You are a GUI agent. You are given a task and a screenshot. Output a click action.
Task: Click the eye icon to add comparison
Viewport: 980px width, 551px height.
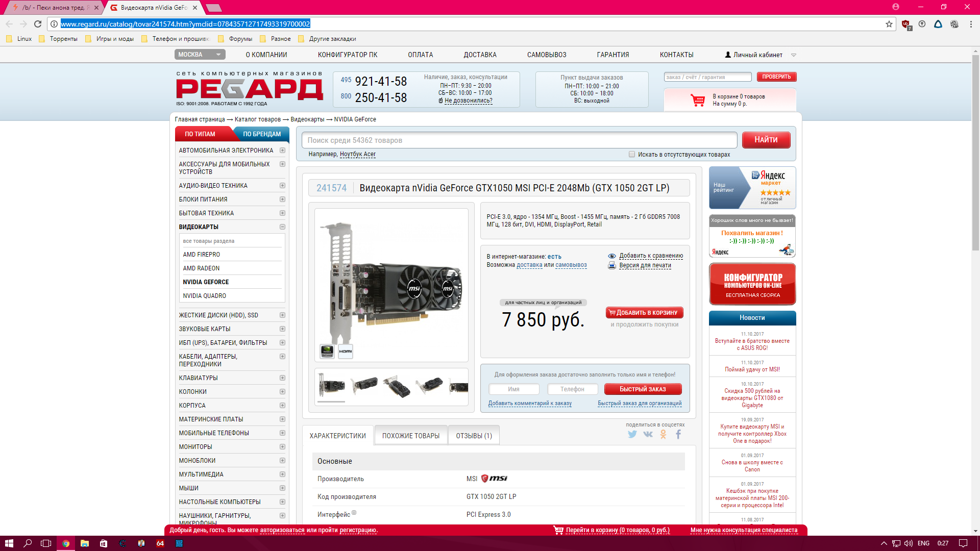[x=612, y=256]
